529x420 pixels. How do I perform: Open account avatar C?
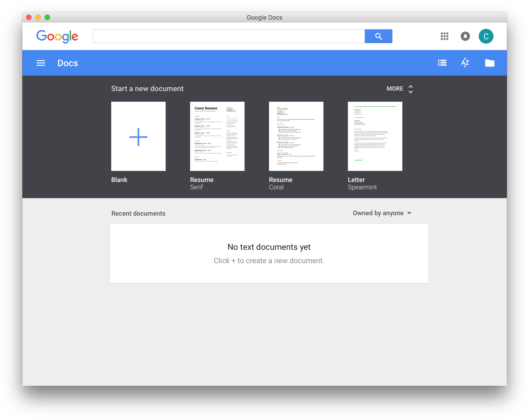[486, 36]
